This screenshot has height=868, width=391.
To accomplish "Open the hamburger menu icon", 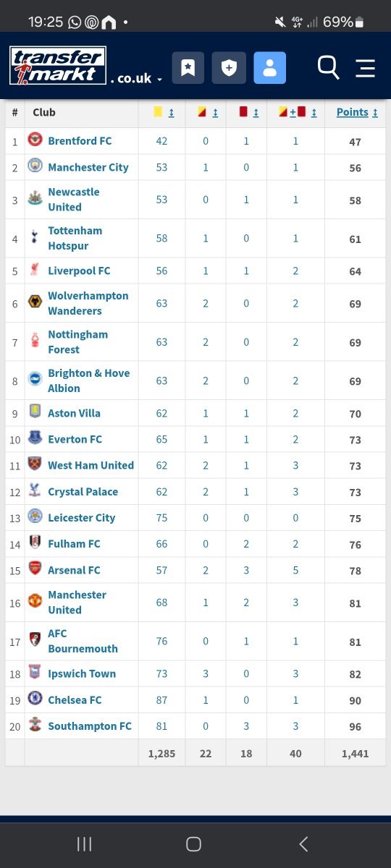I will tap(366, 68).
